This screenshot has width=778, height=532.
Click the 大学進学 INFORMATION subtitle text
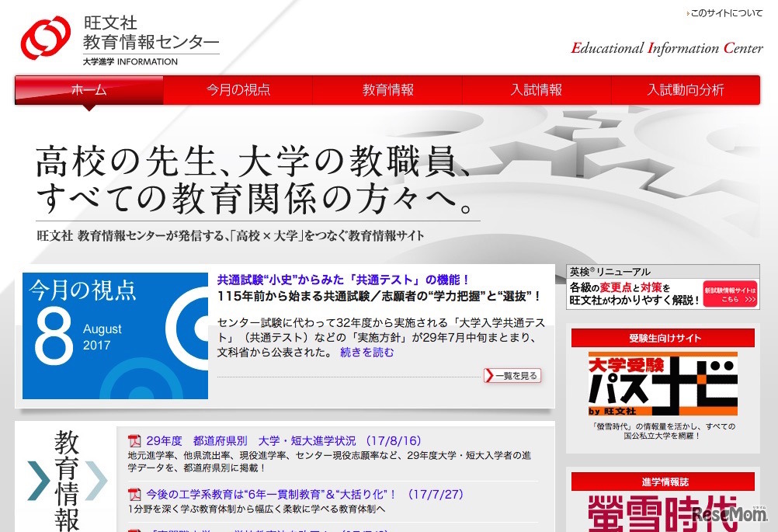130,62
